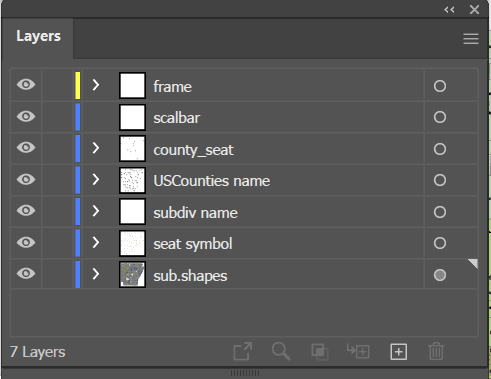The width and height of the screenshot is (491, 379).
Task: Click the frame layer thumbnail
Action: tap(132, 85)
